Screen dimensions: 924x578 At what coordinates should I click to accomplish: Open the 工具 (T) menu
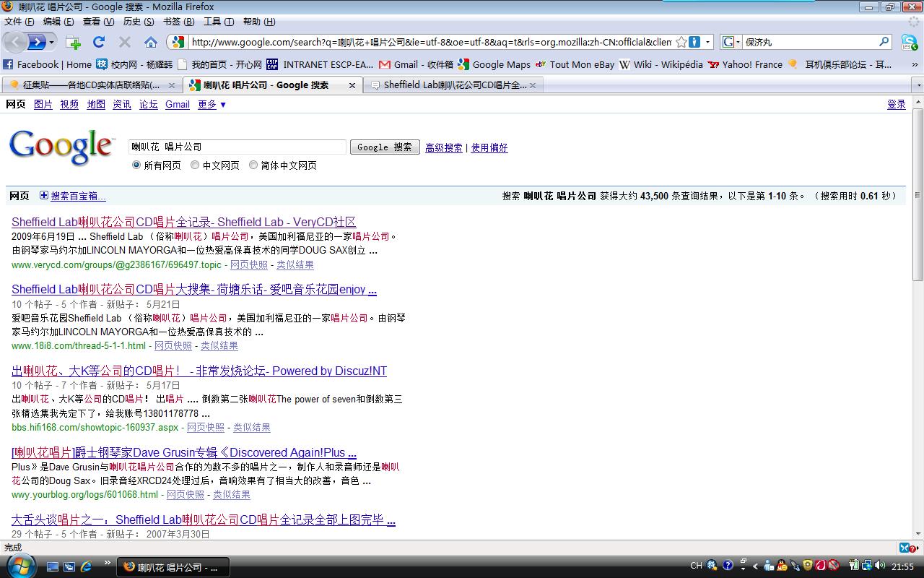[x=218, y=22]
